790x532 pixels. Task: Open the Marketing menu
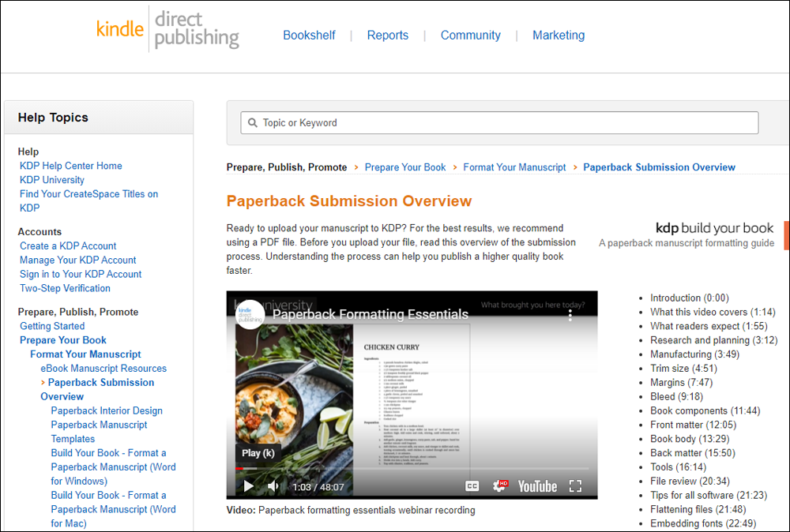pyautogui.click(x=559, y=36)
